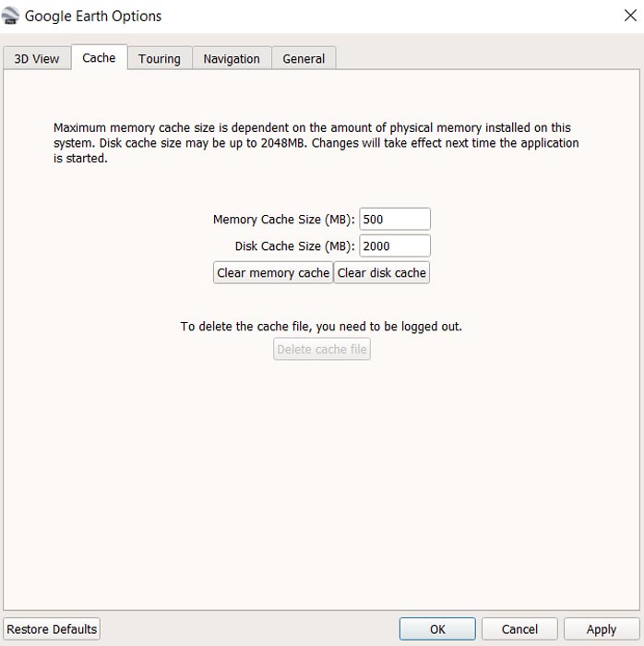
Task: Open the General tab
Action: click(x=304, y=58)
